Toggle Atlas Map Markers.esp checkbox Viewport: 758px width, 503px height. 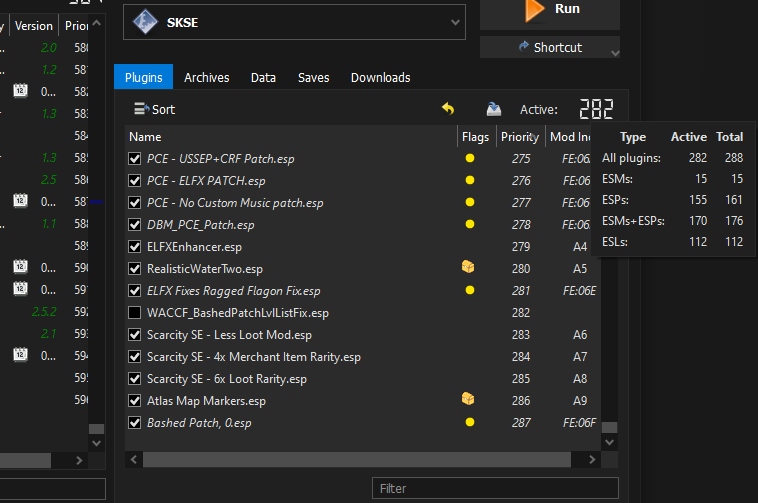[134, 401]
